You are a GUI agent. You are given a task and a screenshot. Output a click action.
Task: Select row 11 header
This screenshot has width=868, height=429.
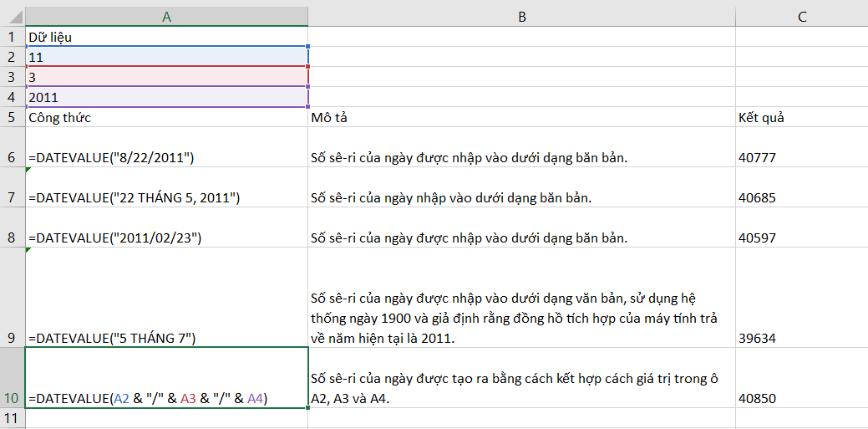click(x=13, y=417)
